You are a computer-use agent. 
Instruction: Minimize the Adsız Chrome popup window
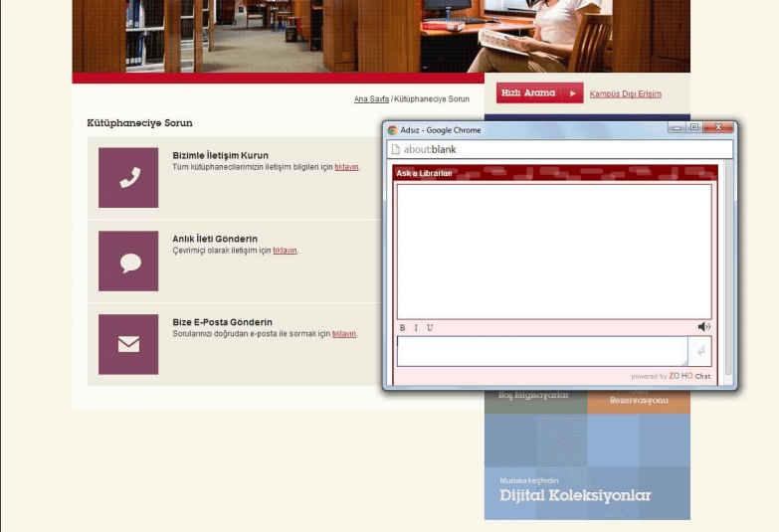tap(677, 128)
